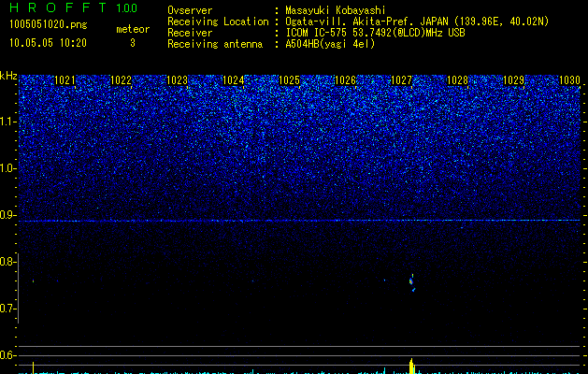
Task: Click the 0.8 kHz axis tick label
Action: point(7,262)
